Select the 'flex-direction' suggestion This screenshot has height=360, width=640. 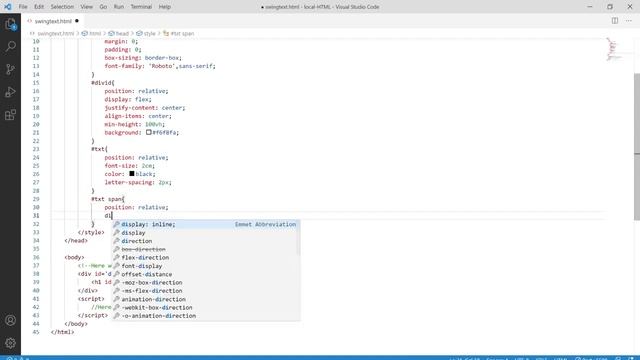pyautogui.click(x=206, y=258)
